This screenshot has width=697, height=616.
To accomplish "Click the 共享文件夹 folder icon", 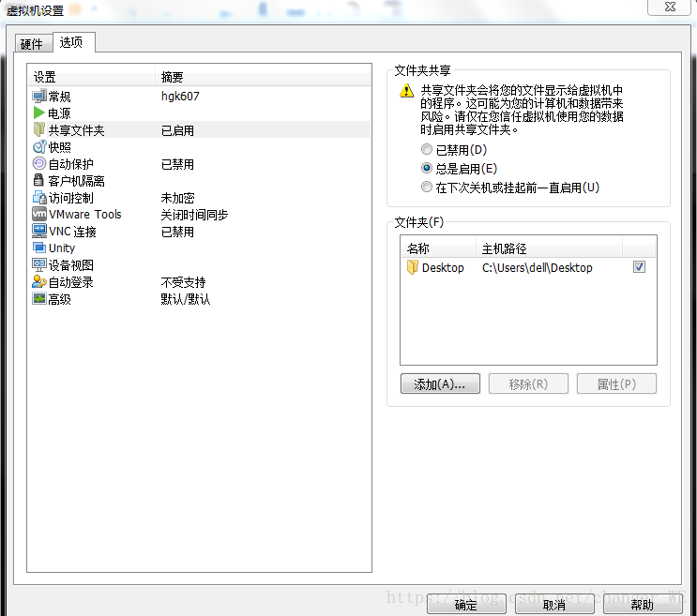I will coord(39,129).
